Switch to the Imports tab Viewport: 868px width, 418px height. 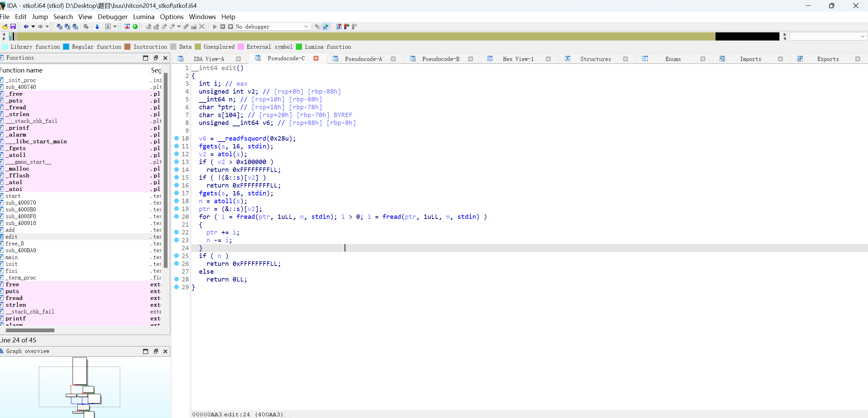(x=751, y=59)
